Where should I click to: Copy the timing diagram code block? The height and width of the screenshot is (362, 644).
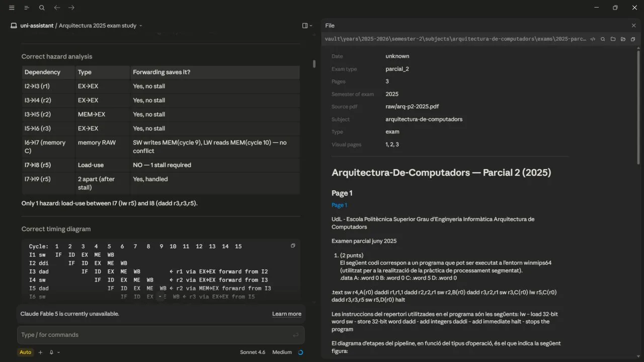[293, 246]
